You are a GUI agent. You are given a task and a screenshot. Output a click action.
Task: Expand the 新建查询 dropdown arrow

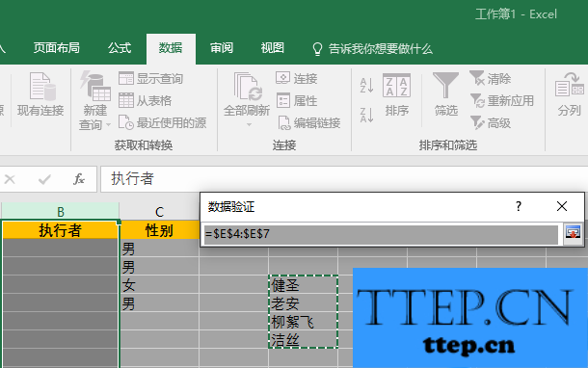click(108, 124)
